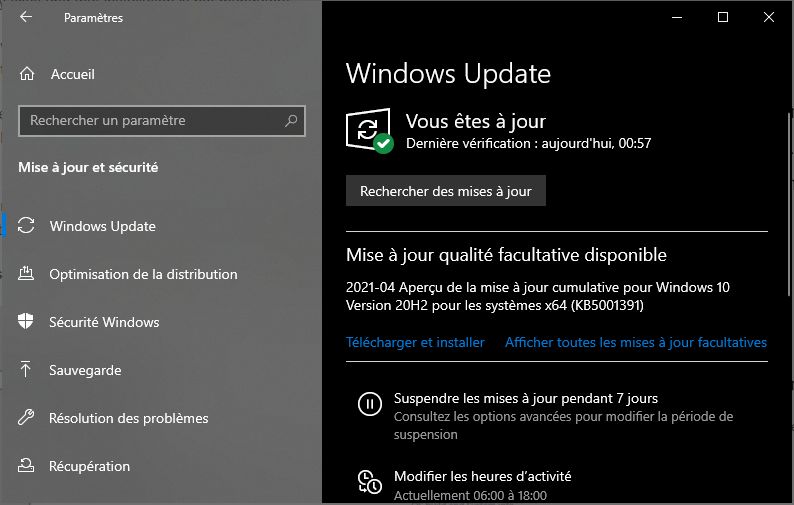
Task: Click Mise à jour qualité facultative disponible heading
Action: [506, 255]
